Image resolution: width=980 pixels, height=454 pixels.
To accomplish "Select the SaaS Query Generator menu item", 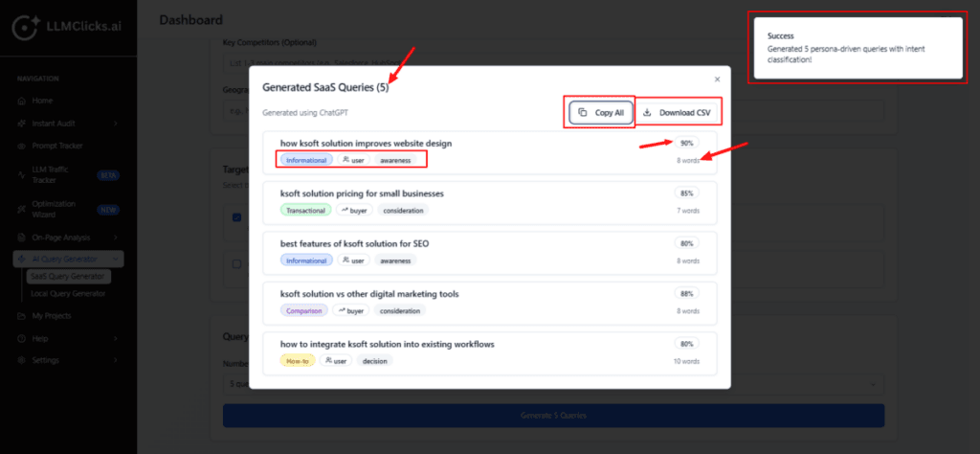I will coord(67,277).
